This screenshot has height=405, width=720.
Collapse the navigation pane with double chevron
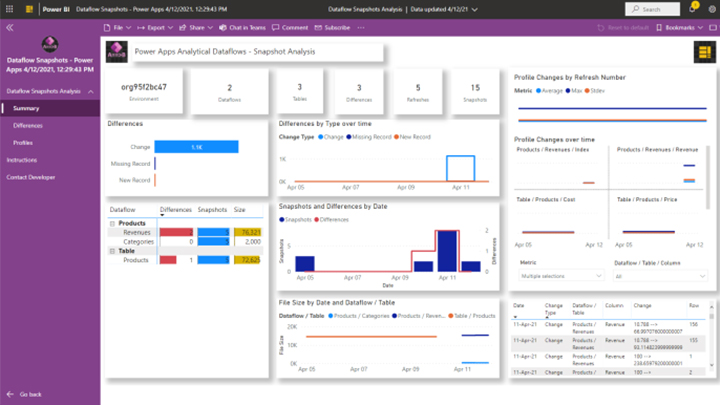pos(10,28)
